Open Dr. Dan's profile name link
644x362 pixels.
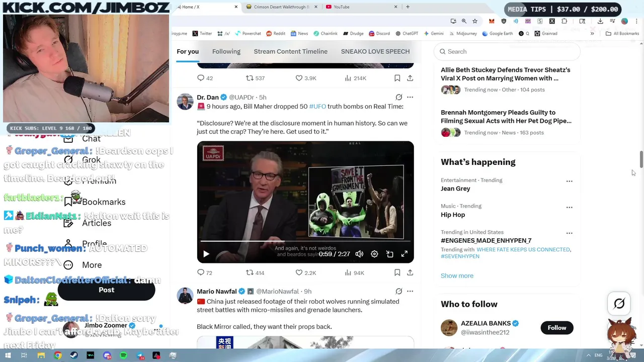tap(207, 97)
